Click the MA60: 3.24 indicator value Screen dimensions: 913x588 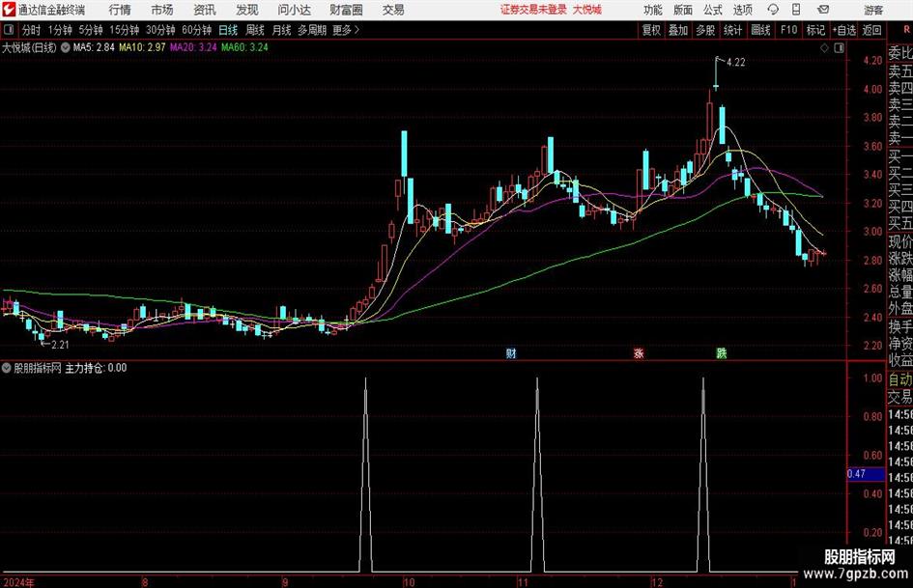tap(244, 47)
